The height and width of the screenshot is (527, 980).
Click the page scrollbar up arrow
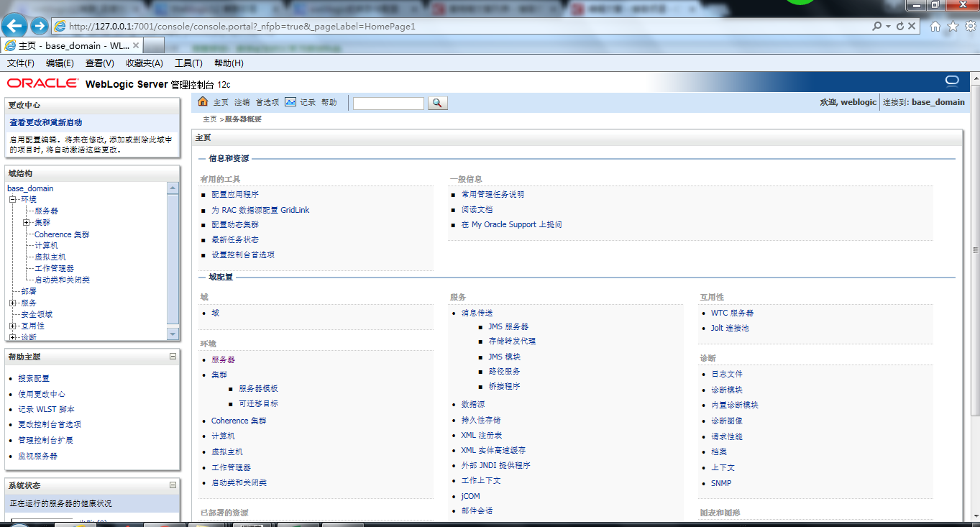point(974,77)
